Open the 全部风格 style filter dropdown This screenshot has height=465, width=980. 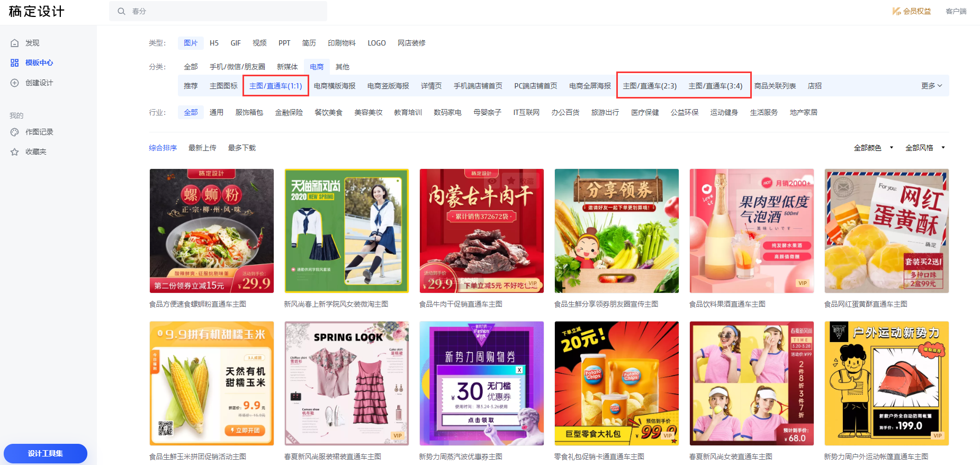pyautogui.click(x=924, y=148)
